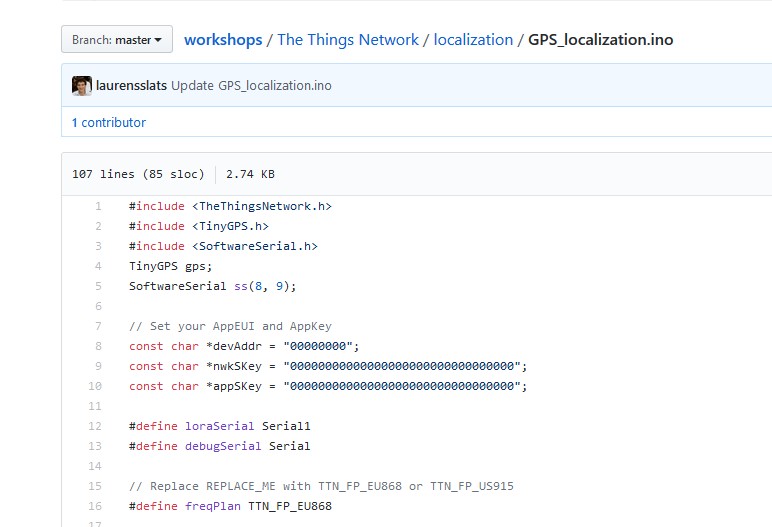Click line number 12 for loraSerial define
772x527 pixels.
coord(96,426)
